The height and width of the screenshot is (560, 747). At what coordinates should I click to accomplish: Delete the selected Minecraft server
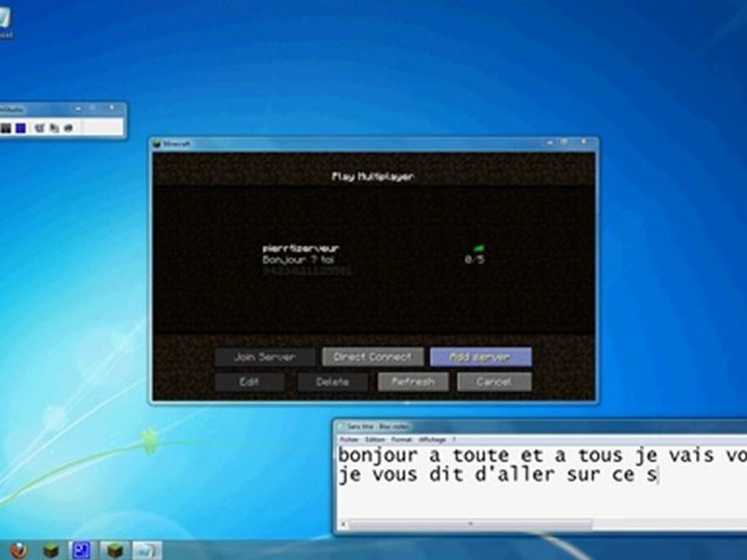332,381
